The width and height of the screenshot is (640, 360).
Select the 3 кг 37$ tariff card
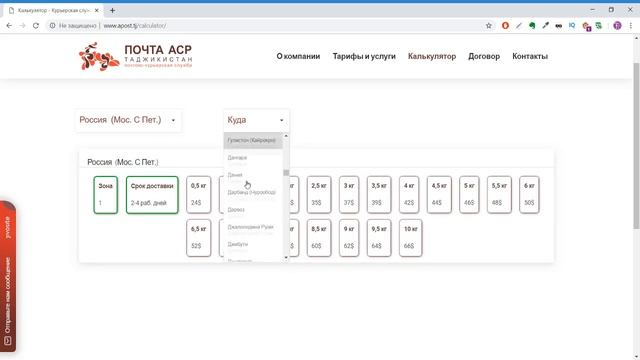coord(349,195)
